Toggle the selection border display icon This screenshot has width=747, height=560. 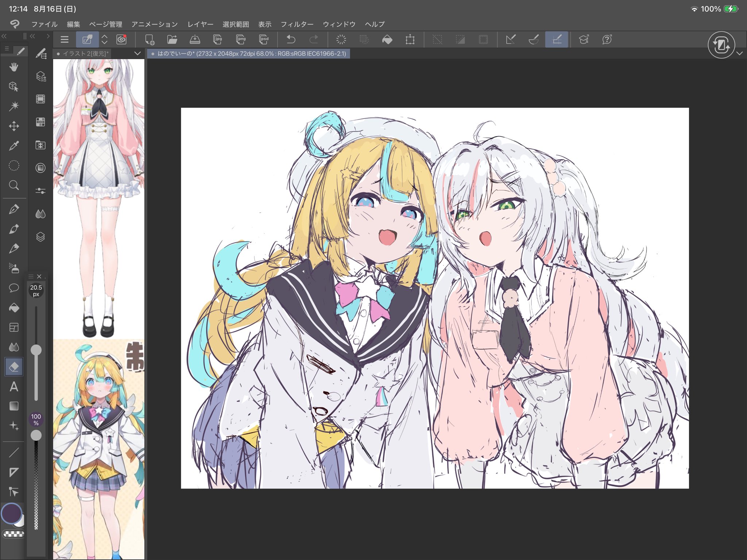[483, 39]
